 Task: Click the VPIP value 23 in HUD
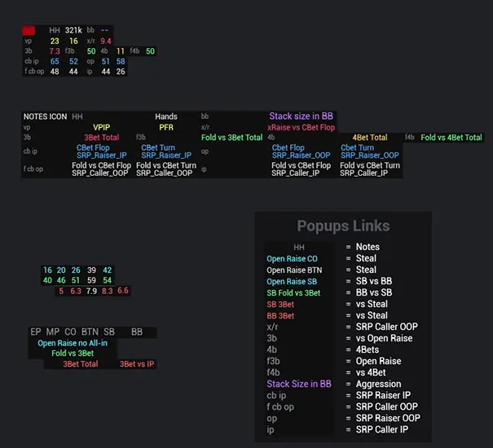[55, 41]
